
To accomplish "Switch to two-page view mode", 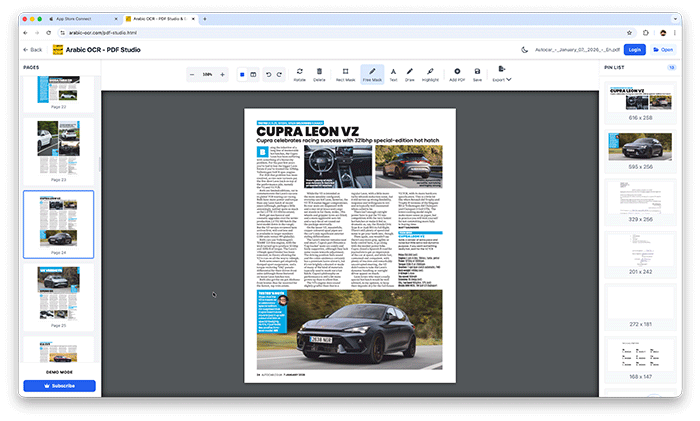I will point(253,75).
